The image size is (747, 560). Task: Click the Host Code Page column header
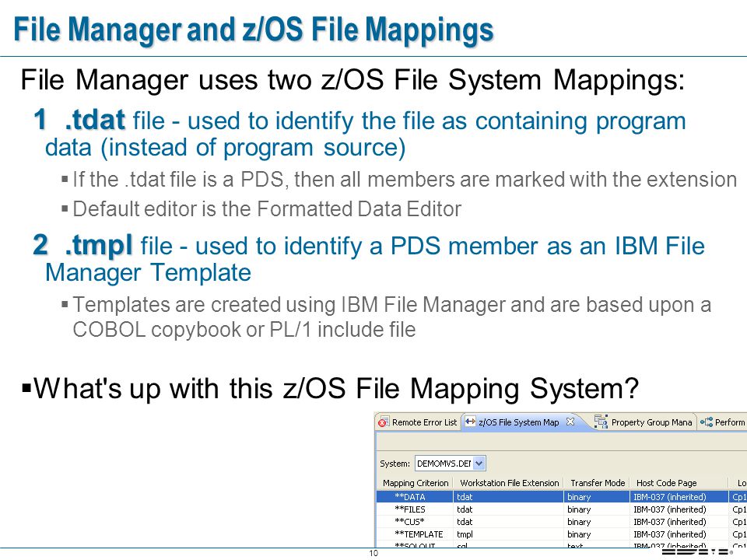pos(679,483)
